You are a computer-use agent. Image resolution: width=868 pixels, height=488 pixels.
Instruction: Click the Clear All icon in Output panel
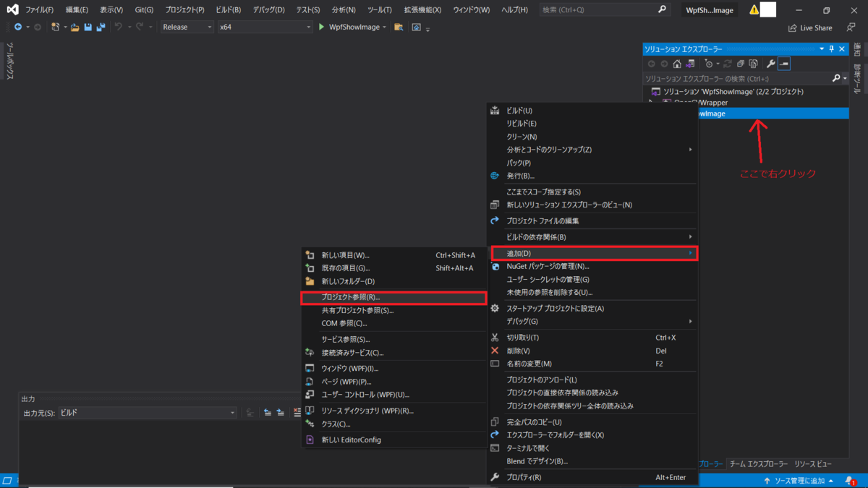pos(297,413)
